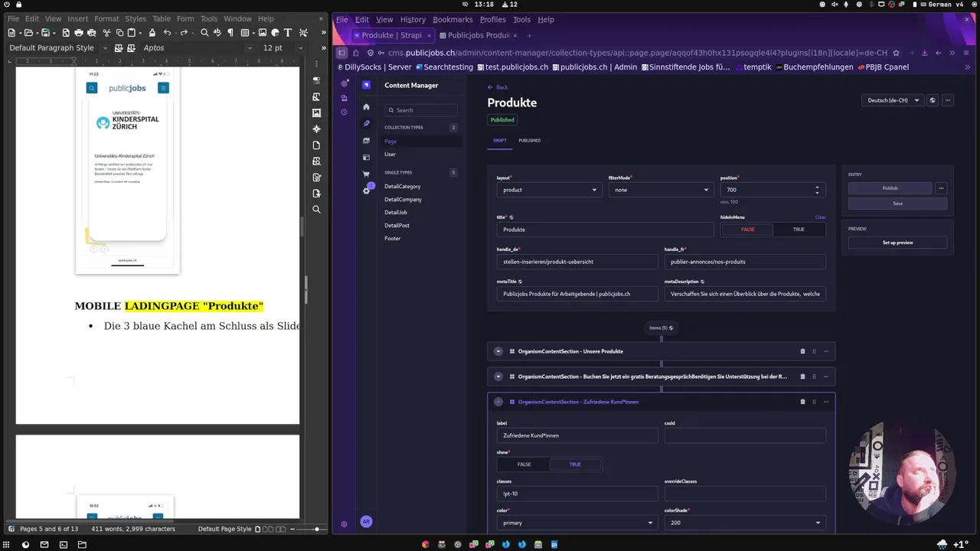
Task: Open browser Bookmarks menu
Action: 452,19
